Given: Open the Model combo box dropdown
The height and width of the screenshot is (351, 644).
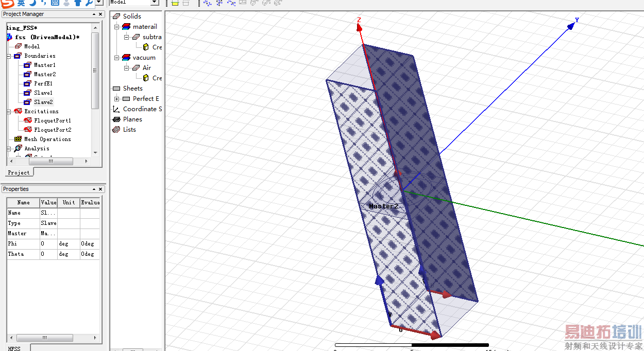Looking at the screenshot, I should [x=155, y=3].
